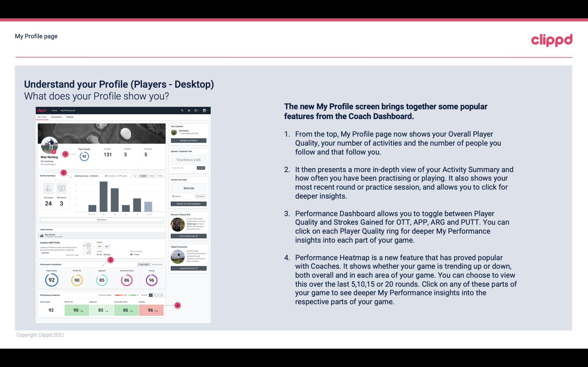The height and width of the screenshot is (367, 588).
Task: Select the Off the Tee performance icon
Action: [76, 280]
